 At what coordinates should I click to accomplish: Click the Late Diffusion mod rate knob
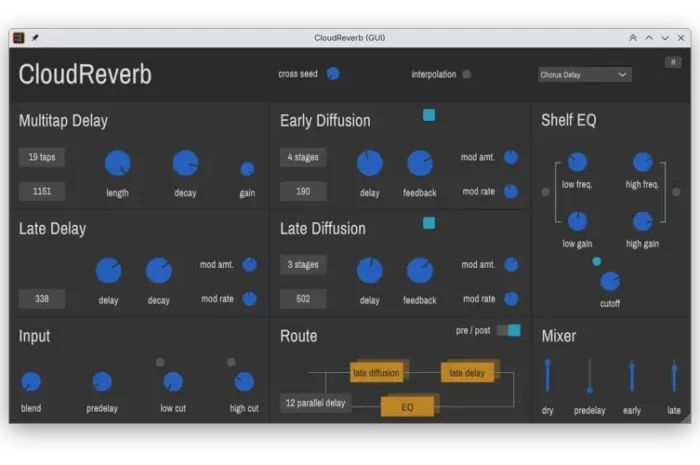pos(511,299)
